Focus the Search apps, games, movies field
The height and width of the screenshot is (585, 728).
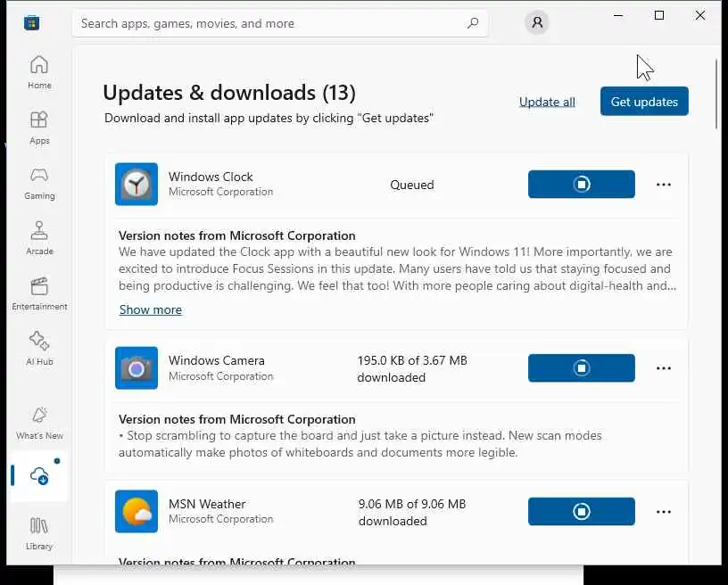point(280,23)
